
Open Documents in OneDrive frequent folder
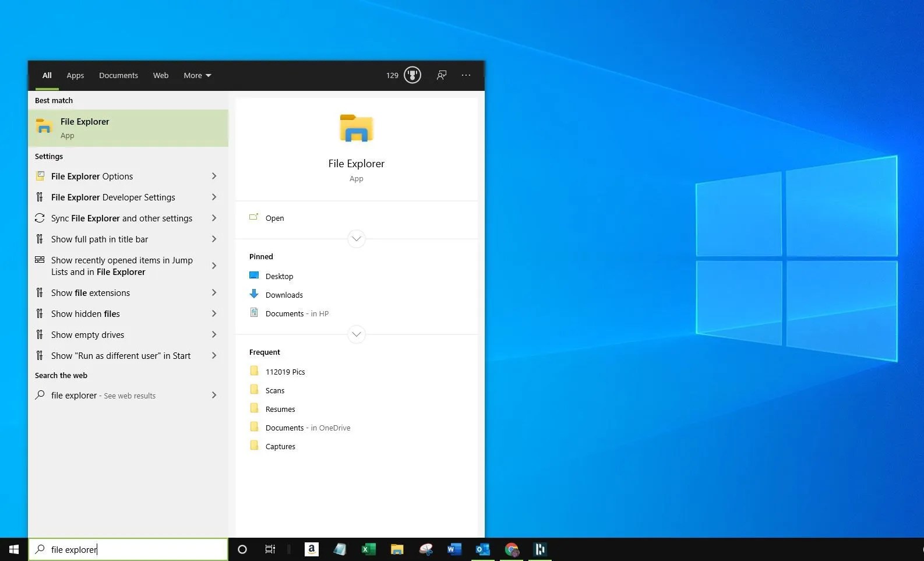coord(308,428)
